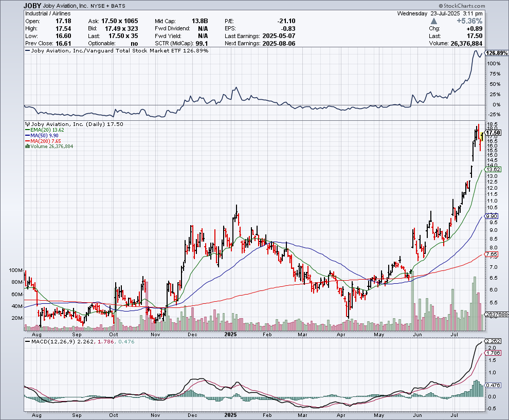Click the SCTR (MidCap) value 99.1
509x420 pixels.
tap(202, 44)
